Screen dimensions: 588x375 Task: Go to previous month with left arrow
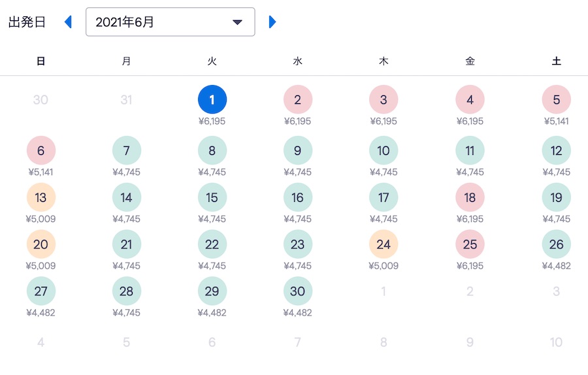click(x=68, y=22)
